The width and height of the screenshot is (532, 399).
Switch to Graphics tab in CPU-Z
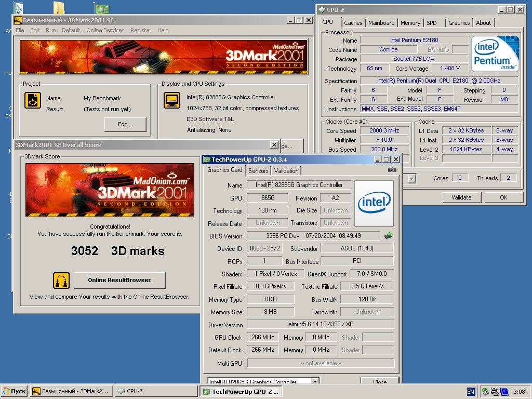pyautogui.click(x=459, y=23)
